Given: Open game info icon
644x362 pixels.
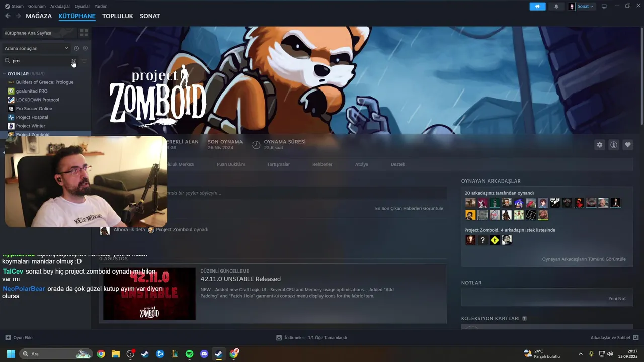Looking at the screenshot, I should coord(614,145).
